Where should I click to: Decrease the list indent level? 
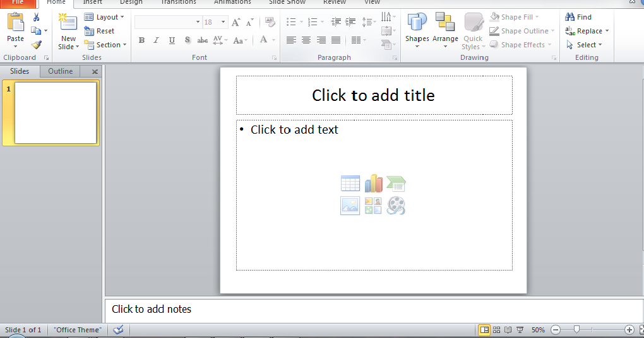(336, 21)
